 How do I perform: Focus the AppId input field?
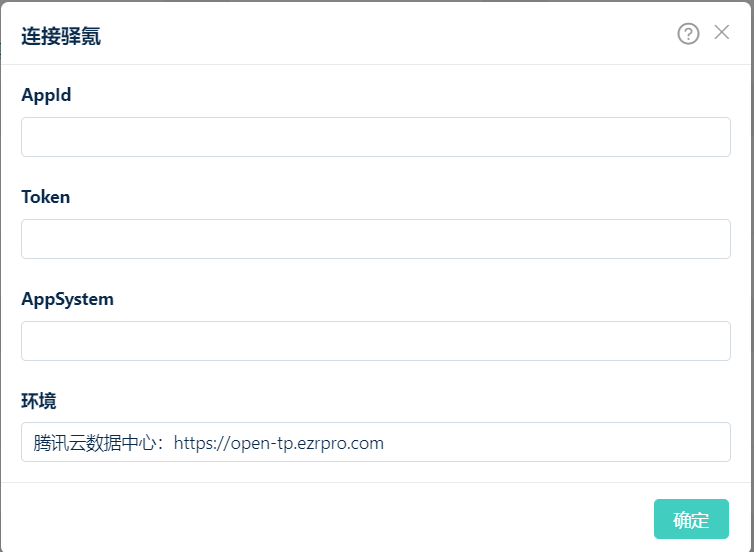pyautogui.click(x=375, y=137)
